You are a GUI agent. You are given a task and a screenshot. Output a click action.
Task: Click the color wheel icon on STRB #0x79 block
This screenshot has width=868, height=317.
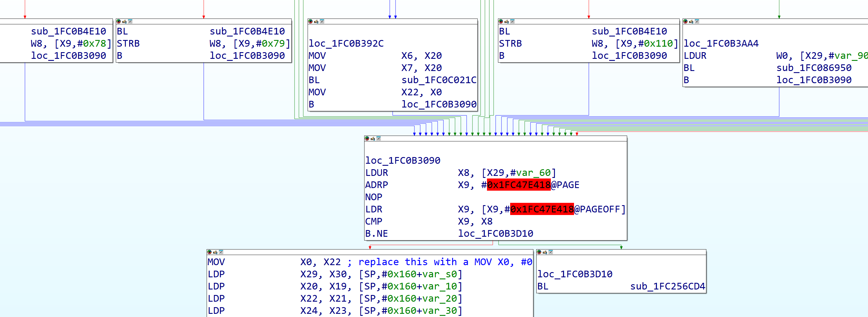[x=119, y=21]
